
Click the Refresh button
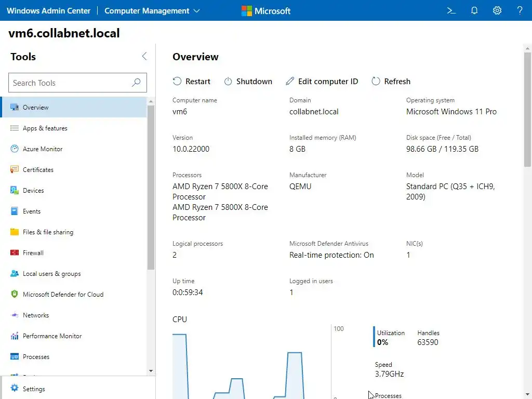(x=391, y=82)
